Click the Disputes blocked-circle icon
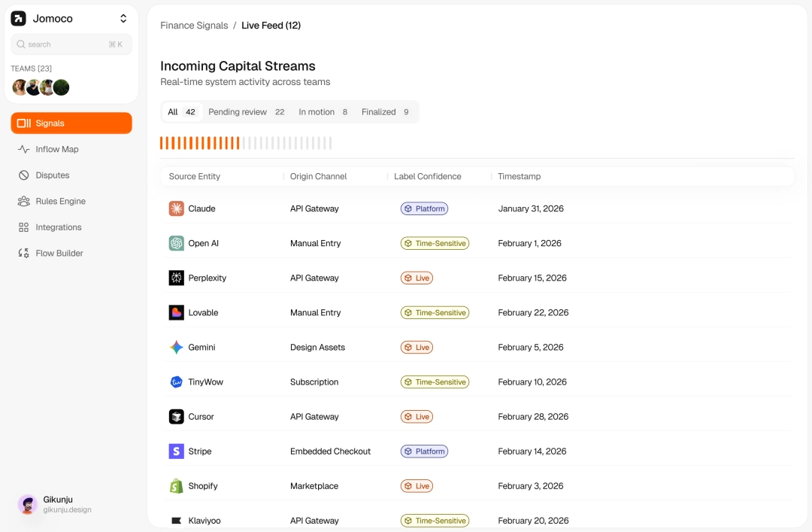 tap(24, 175)
